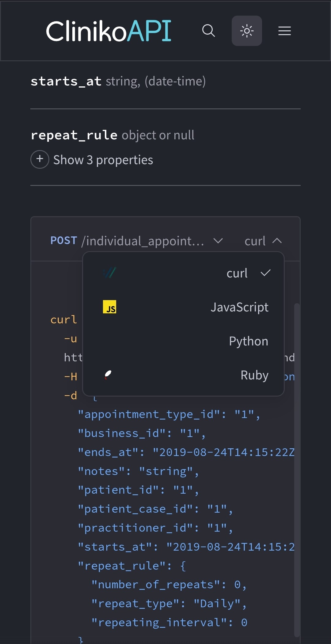Viewport: 331px width, 644px height.
Task: Open the search magnifier icon
Action: pyautogui.click(x=208, y=31)
